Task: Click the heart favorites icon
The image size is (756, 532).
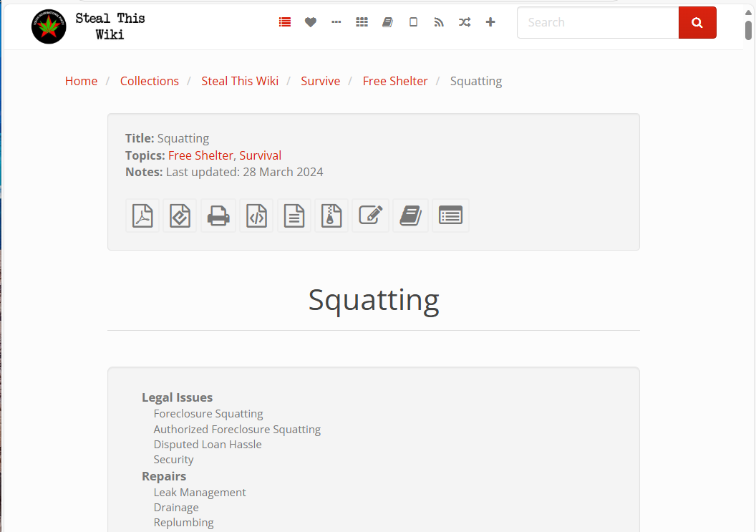Action: click(310, 22)
